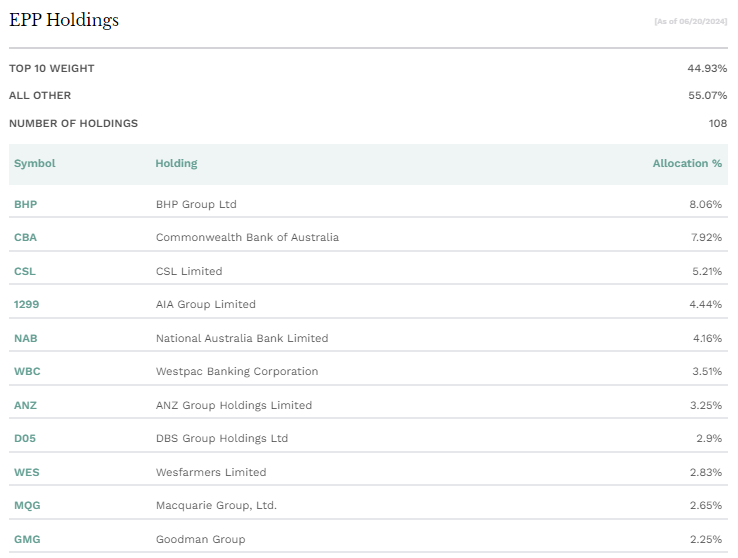This screenshot has height=558, width=738.
Task: Click the 4.44% allocation value
Action: click(706, 304)
